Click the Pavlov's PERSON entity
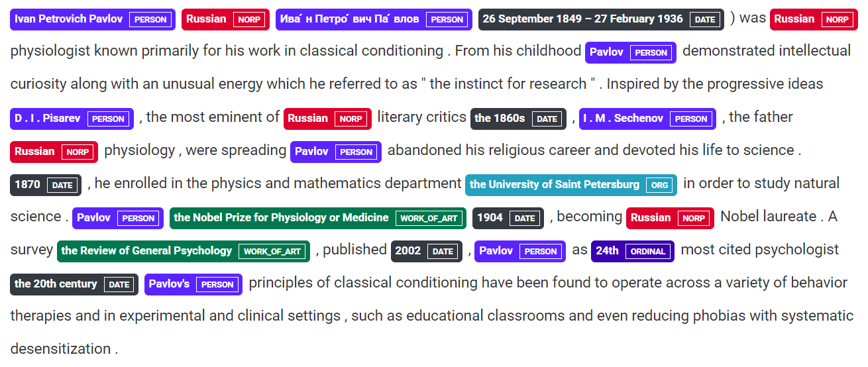 click(x=193, y=284)
